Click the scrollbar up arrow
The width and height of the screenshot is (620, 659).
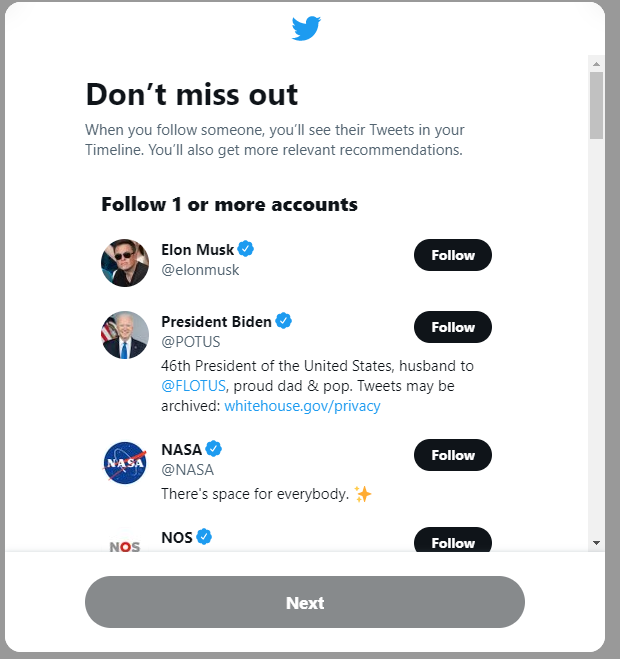pyautogui.click(x=596, y=63)
